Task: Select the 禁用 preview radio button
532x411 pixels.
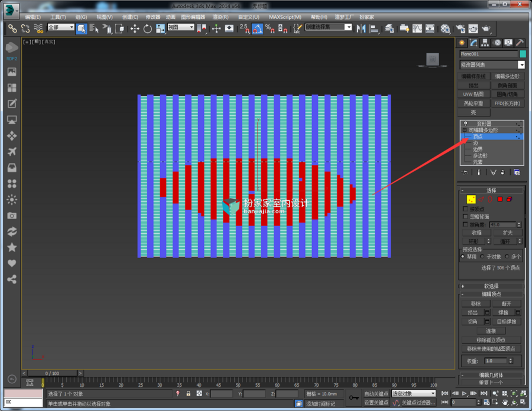Action: click(x=463, y=256)
